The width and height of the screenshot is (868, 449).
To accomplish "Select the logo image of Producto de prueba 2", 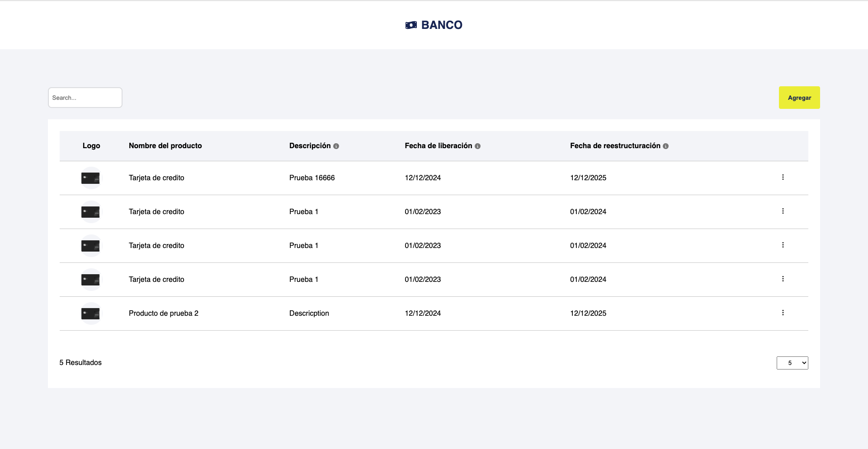I will pyautogui.click(x=90, y=313).
